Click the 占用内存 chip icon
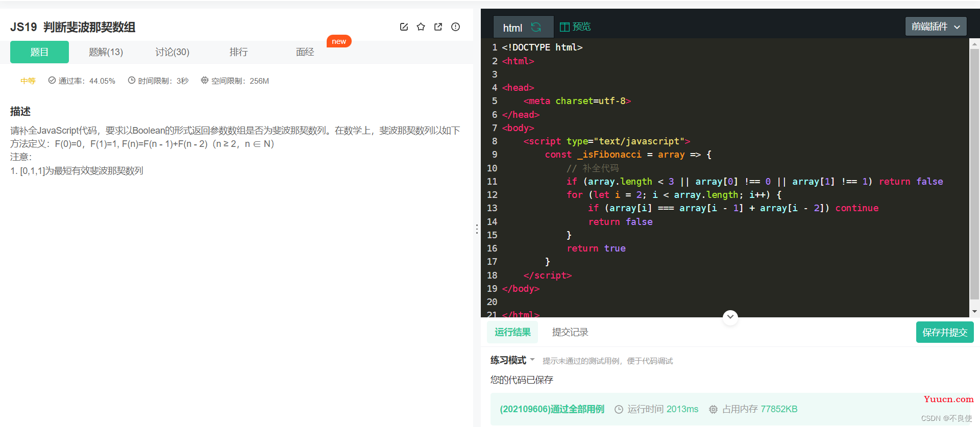Image resolution: width=980 pixels, height=427 pixels. [714, 409]
